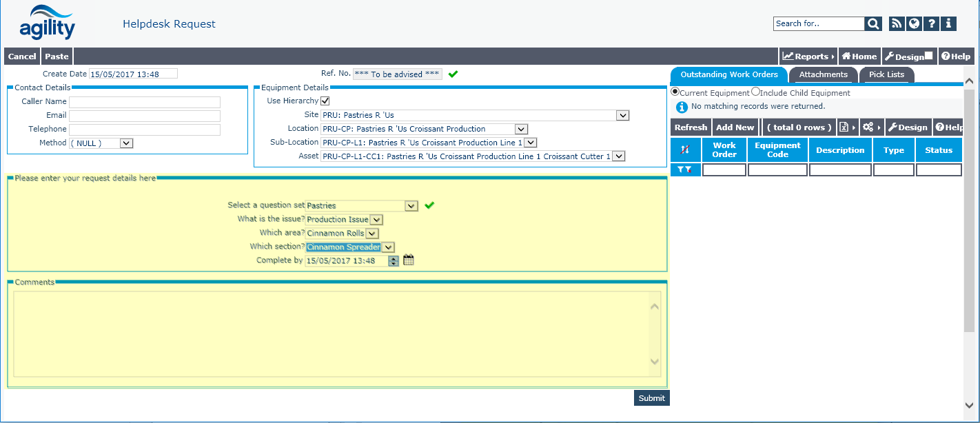Clear sorting via the crossed arrows icon
This screenshot has height=423, width=980.
[x=685, y=150]
